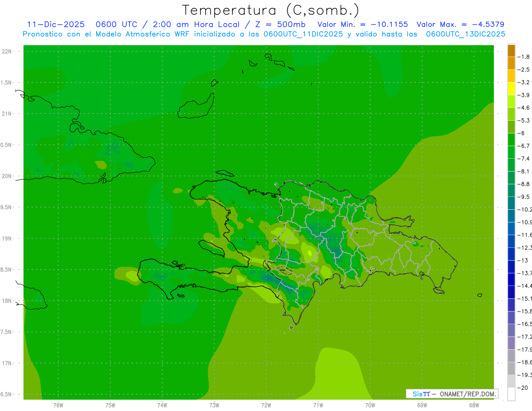The width and height of the screenshot is (532, 411).
Task: Click the '-8.1' legend value
Action: click(524, 171)
